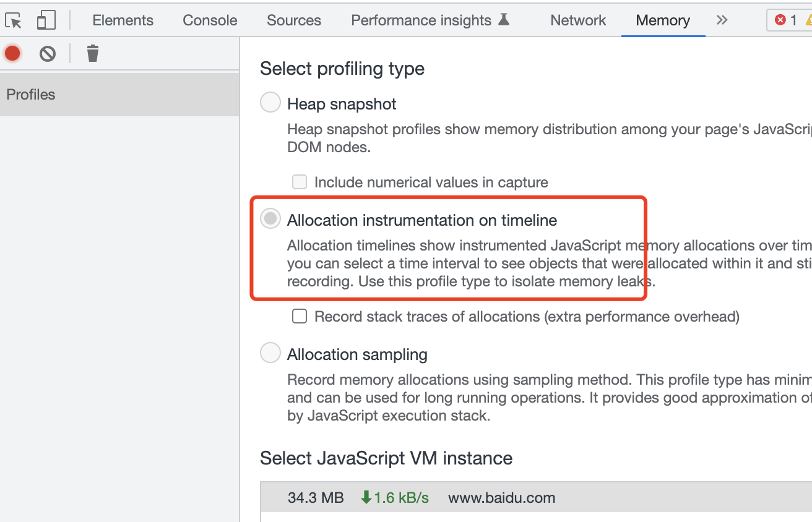Switch to the Elements tab
This screenshot has width=812, height=522.
(x=123, y=20)
